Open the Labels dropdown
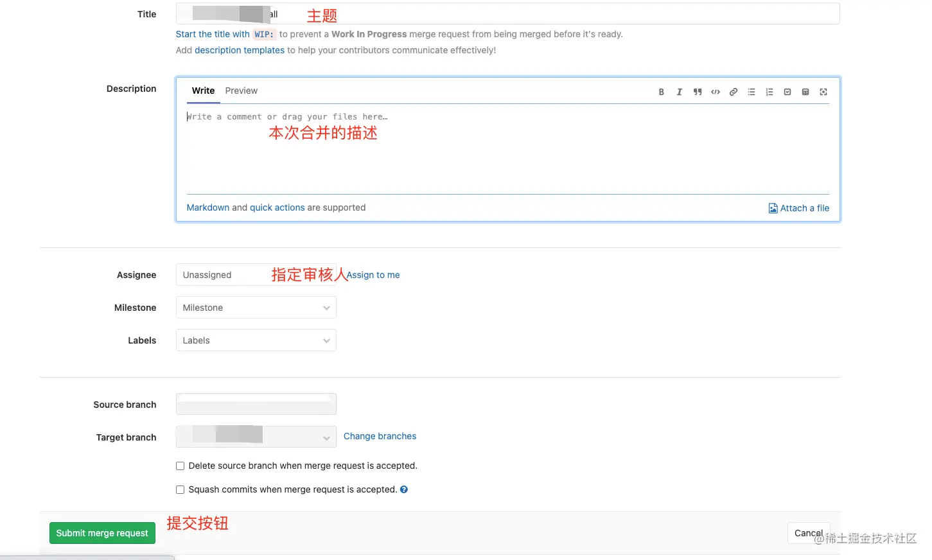 point(256,340)
